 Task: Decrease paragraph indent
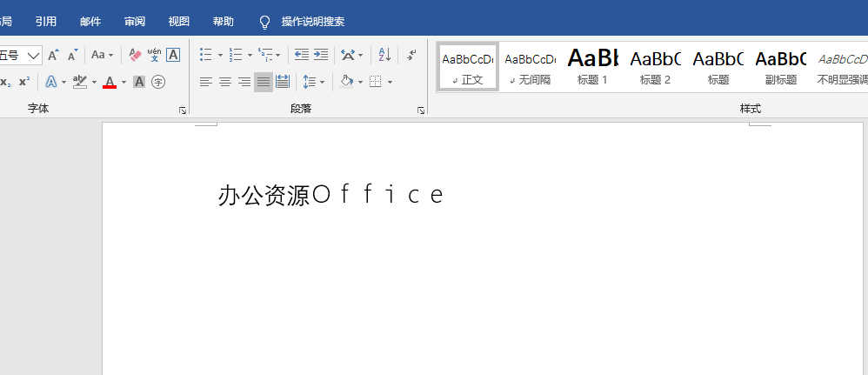302,55
